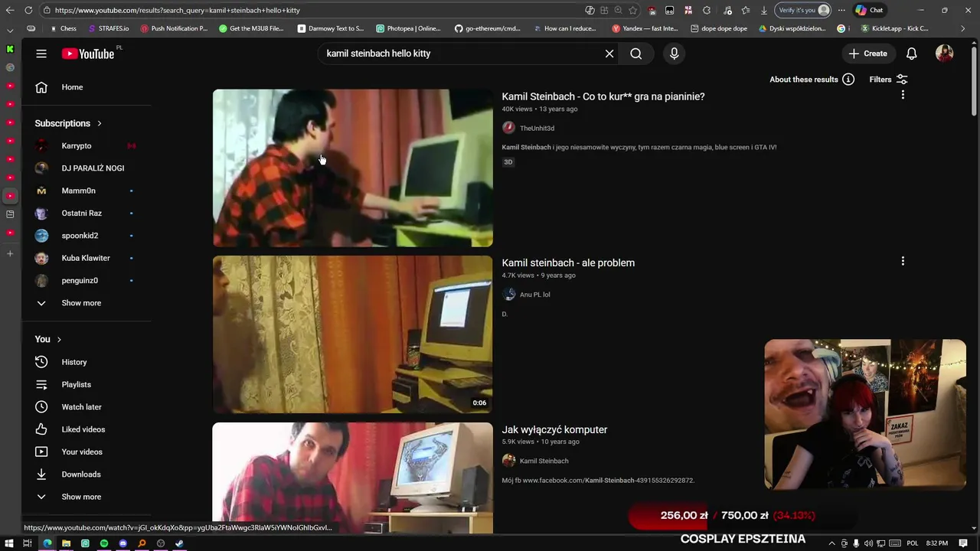Screen dimensions: 980x551
Task: Go back with browser back arrow
Action: pos(10,10)
